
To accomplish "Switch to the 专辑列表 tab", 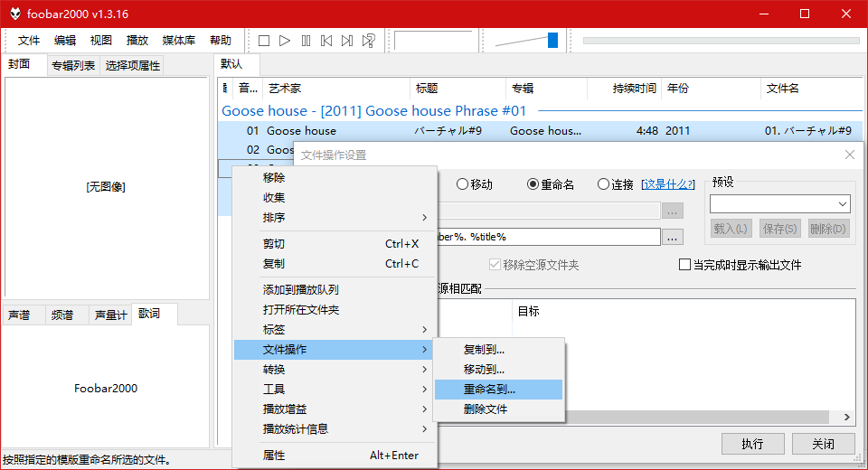I will (72, 65).
